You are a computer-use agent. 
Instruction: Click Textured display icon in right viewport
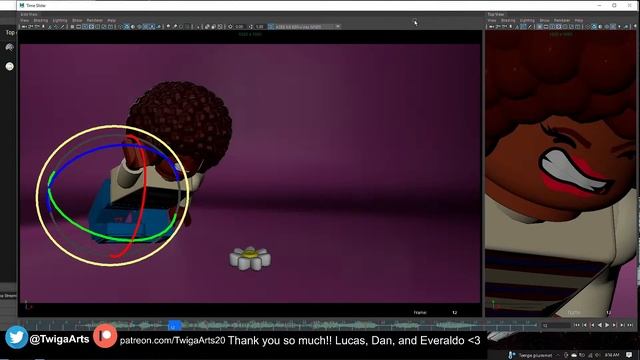(x=614, y=27)
